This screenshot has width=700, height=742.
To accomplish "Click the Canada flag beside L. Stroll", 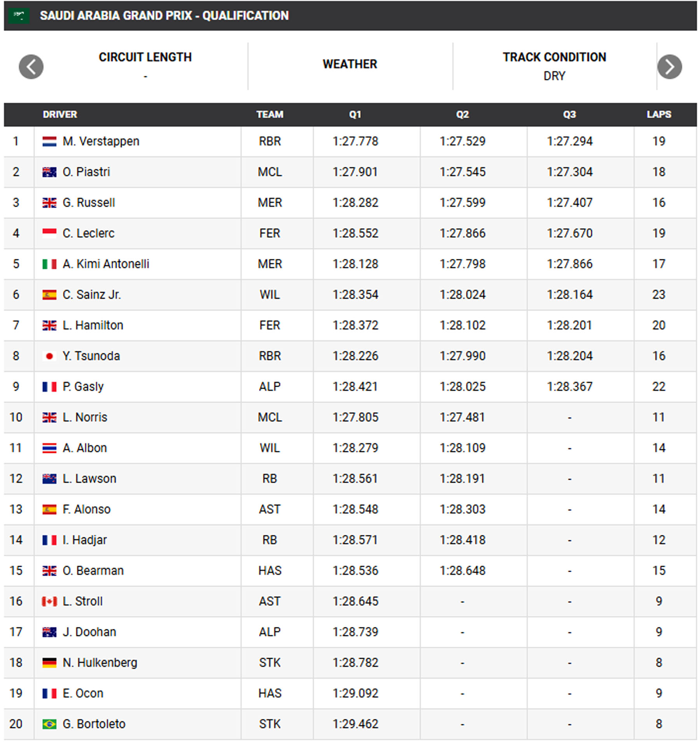I will click(49, 601).
